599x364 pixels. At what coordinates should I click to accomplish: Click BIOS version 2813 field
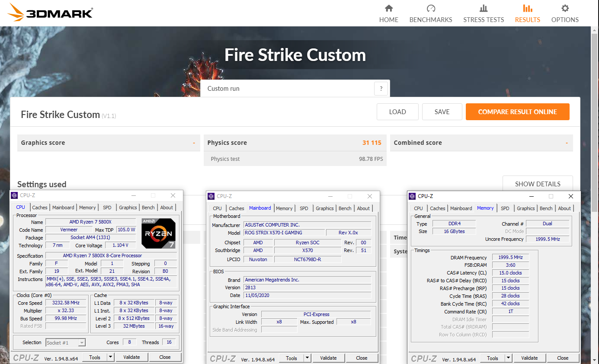coord(307,287)
